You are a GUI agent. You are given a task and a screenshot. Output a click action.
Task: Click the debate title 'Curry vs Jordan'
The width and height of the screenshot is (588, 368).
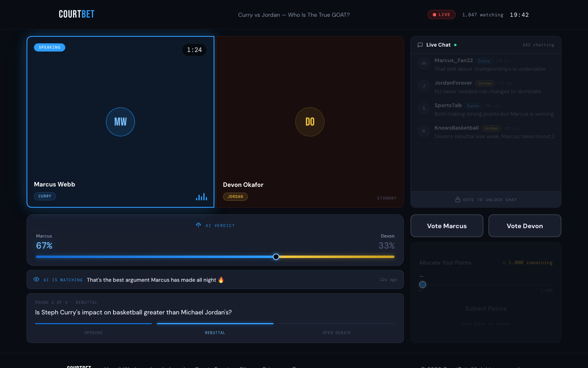294,15
